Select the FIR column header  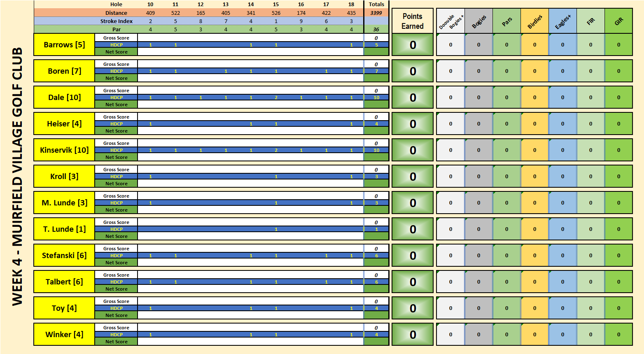click(x=590, y=21)
